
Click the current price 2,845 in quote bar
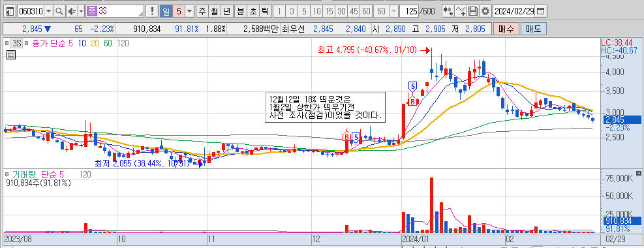pyautogui.click(x=32, y=29)
